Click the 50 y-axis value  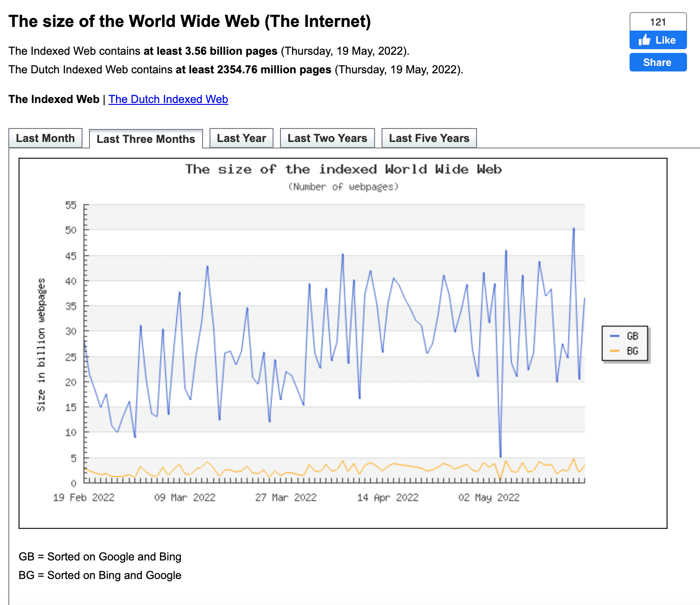(x=71, y=230)
